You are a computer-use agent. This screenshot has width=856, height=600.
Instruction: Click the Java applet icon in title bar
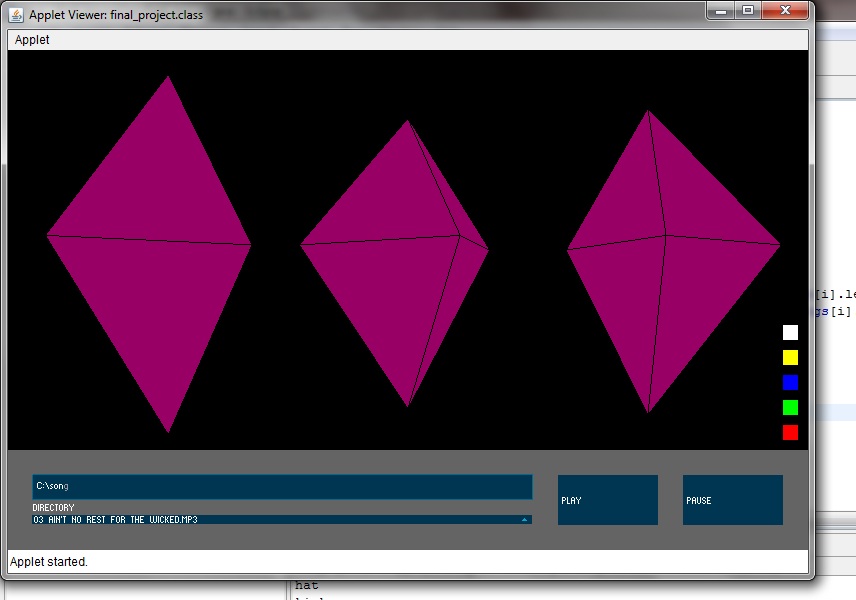click(16, 15)
